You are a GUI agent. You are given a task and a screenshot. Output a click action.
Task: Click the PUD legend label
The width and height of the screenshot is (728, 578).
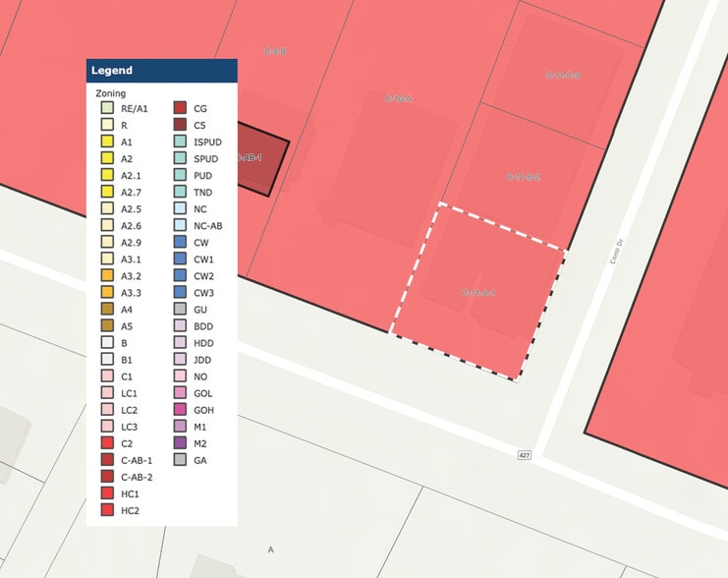pyautogui.click(x=203, y=176)
